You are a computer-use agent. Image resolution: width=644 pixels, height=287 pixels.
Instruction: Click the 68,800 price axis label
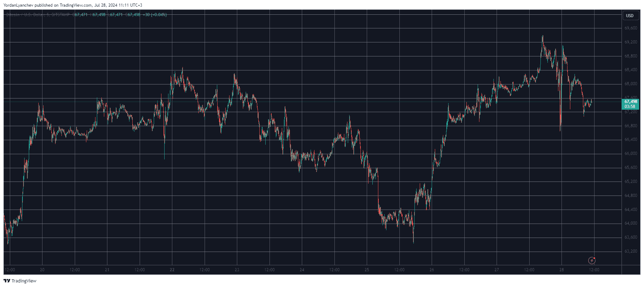[x=631, y=56]
